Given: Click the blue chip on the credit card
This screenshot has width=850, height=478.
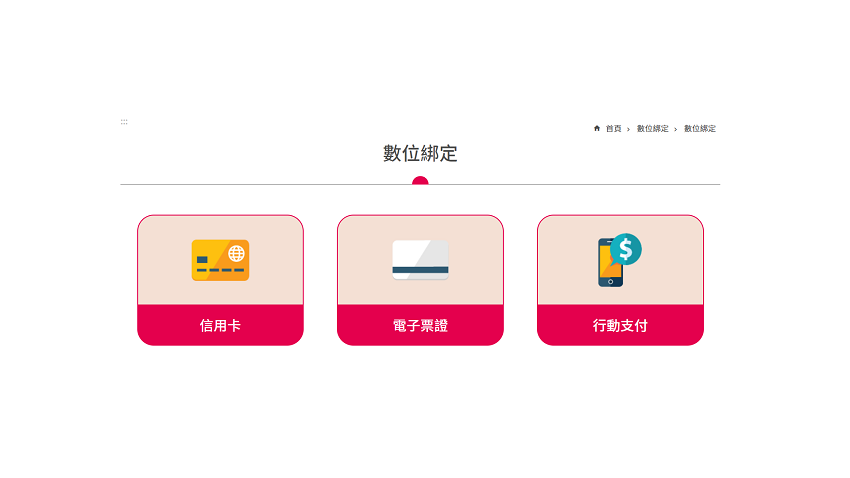Looking at the screenshot, I should click(x=202, y=260).
